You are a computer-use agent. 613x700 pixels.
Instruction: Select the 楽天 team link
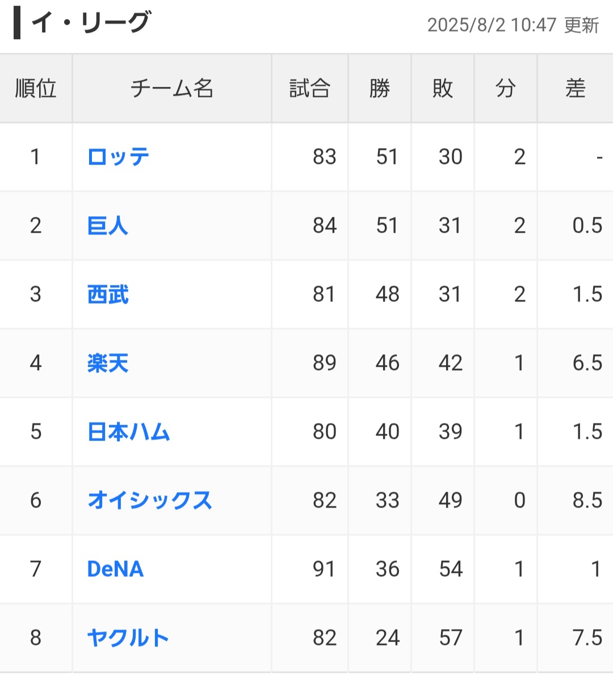pos(108,363)
